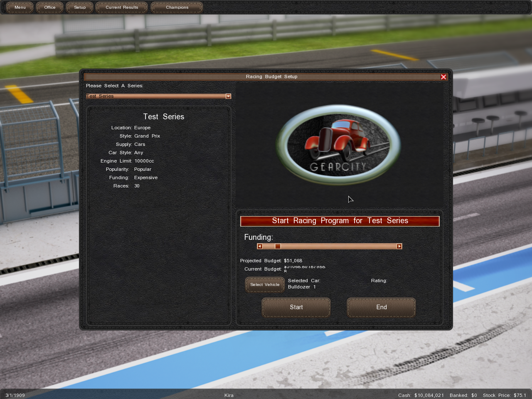The height and width of the screenshot is (399, 532).
Task: Expand the Test Series dropdown arrow
Action: click(228, 96)
